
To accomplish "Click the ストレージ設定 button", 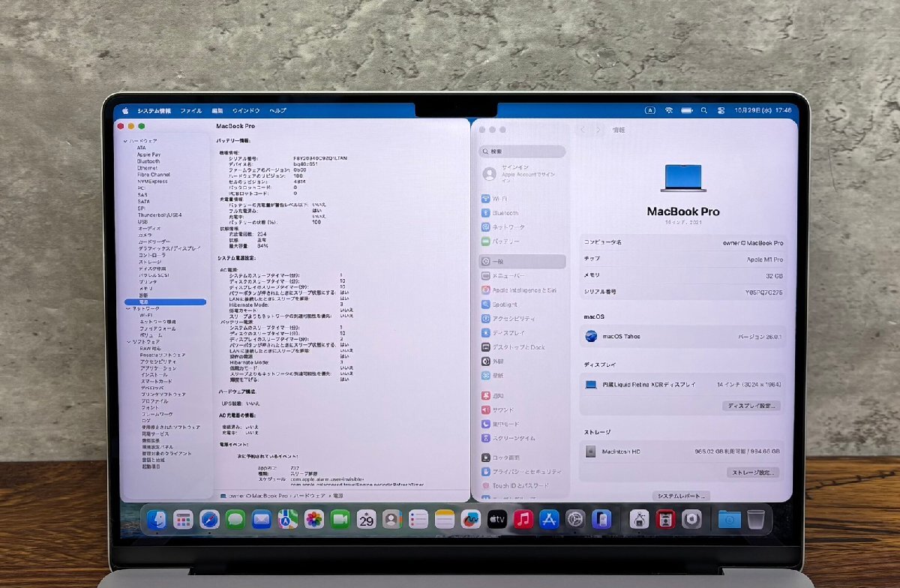I will [x=752, y=472].
